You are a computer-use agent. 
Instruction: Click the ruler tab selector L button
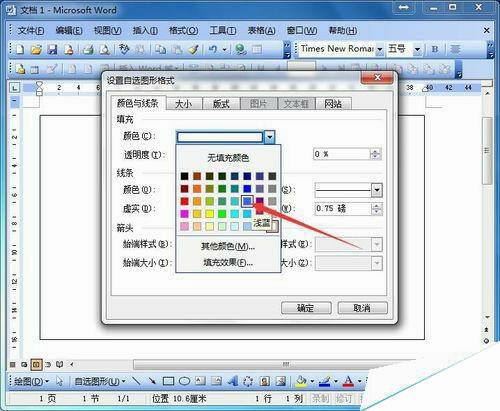(15, 88)
